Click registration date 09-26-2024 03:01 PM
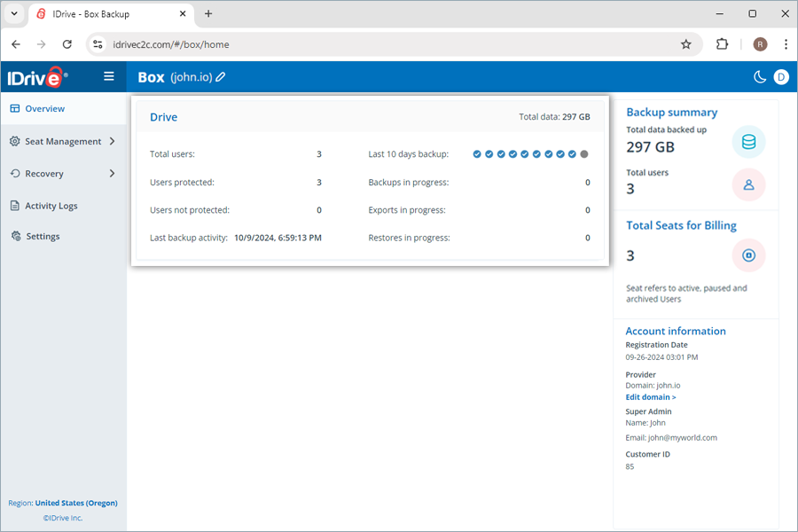The image size is (798, 532). tap(661, 357)
